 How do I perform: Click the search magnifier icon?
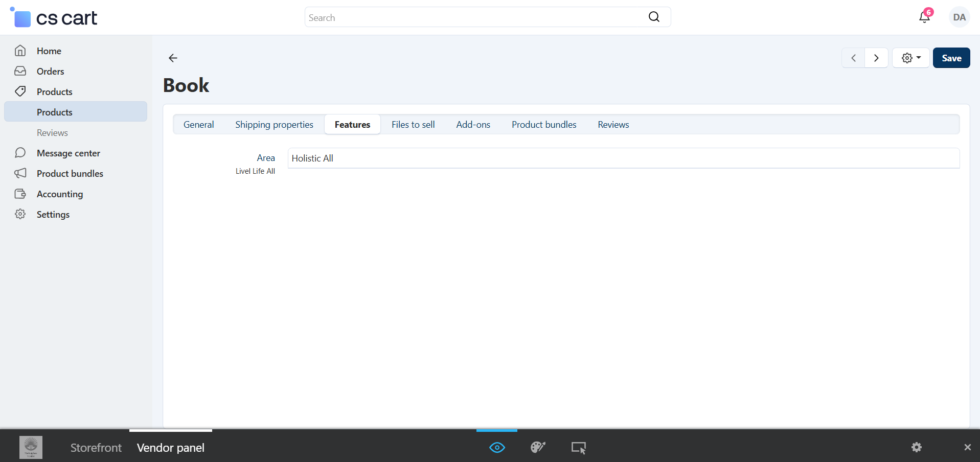click(x=654, y=17)
